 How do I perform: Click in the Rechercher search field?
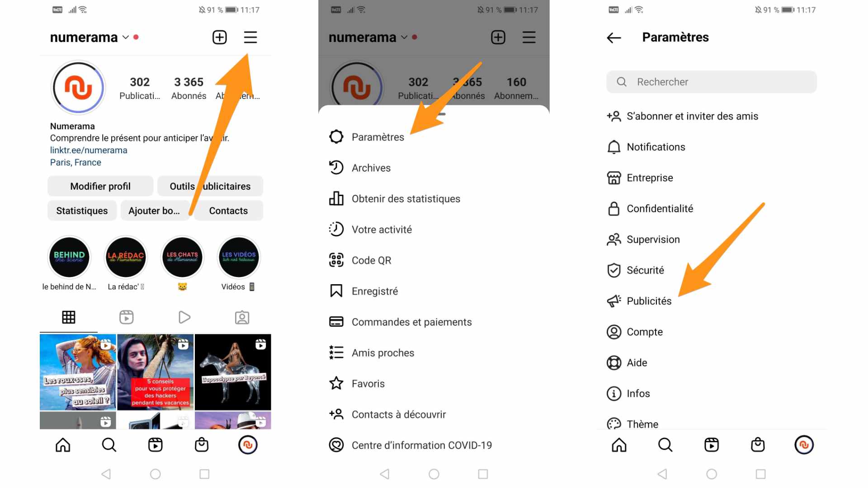(x=711, y=82)
